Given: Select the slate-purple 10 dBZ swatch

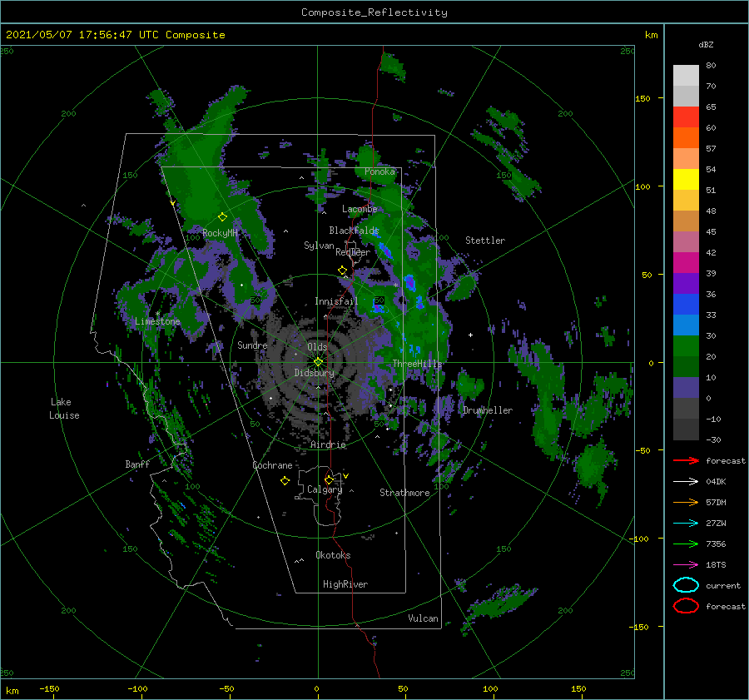Looking at the screenshot, I should point(686,387).
